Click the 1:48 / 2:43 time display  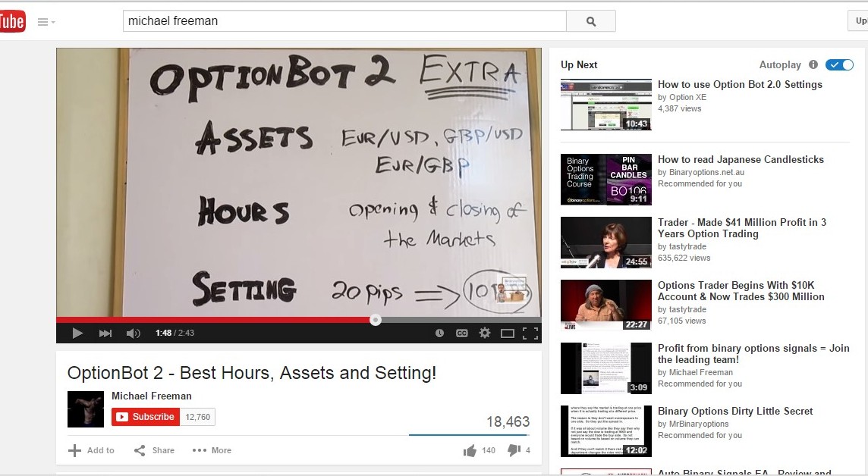(x=175, y=333)
